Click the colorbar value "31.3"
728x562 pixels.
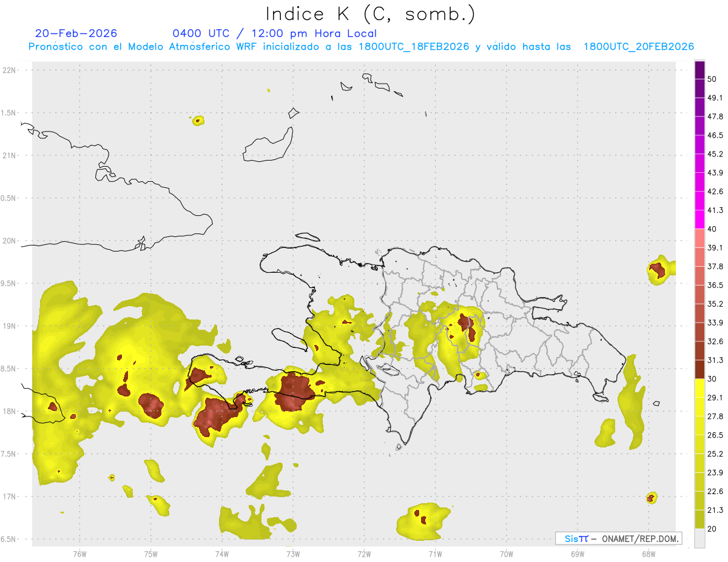715,360
